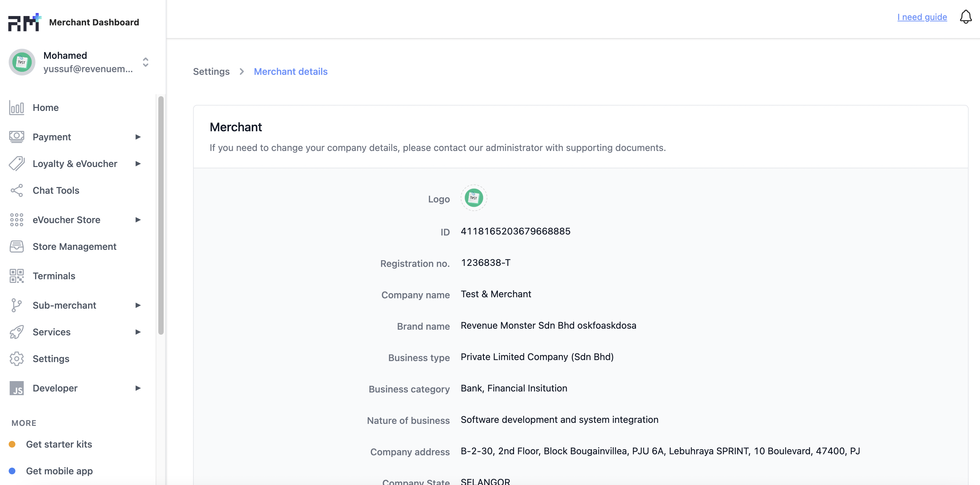
Task: Click the merchant logo thumbnail
Action: tap(474, 198)
